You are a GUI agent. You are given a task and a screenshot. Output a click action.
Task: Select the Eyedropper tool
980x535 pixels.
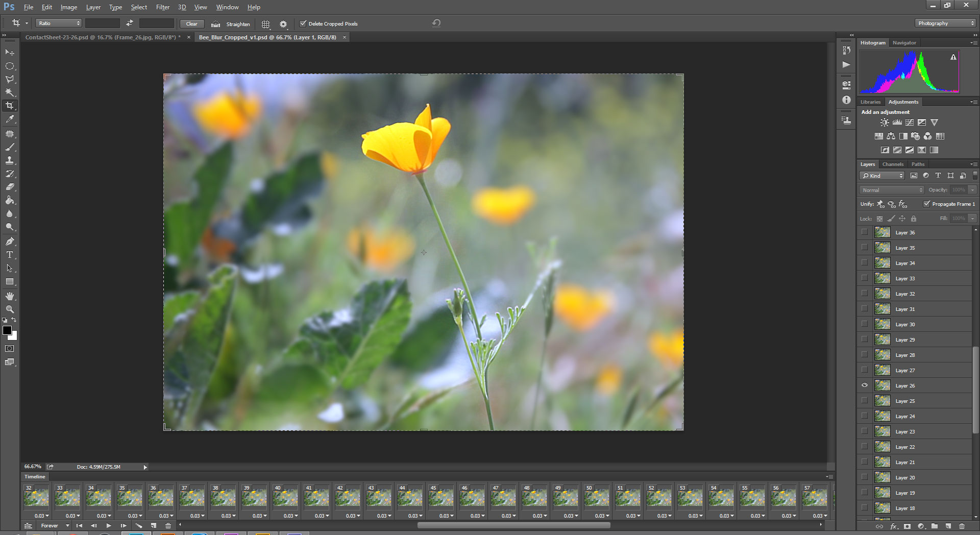point(9,119)
